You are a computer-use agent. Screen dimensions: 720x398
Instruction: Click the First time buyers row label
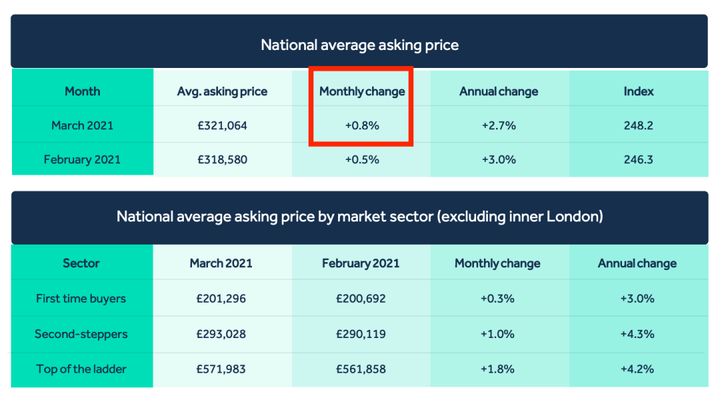(81, 298)
